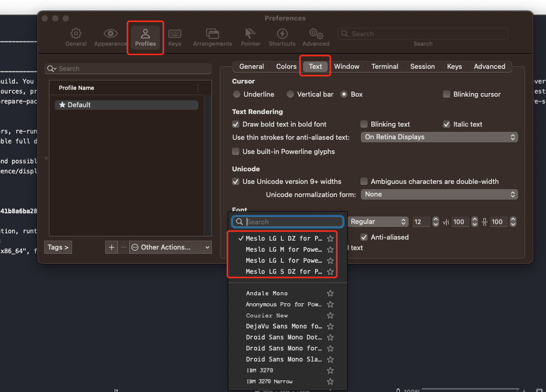This screenshot has height=392, width=546.
Task: Open Other Actions dropdown menu
Action: click(170, 247)
